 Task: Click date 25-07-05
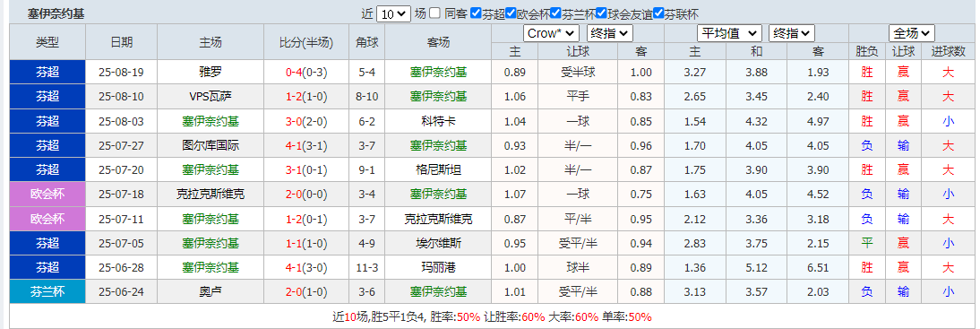click(x=121, y=243)
